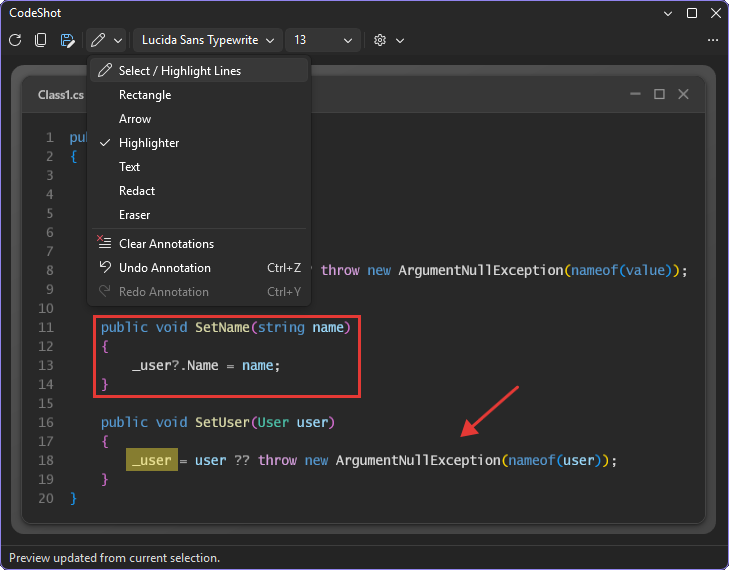The width and height of the screenshot is (729, 570).
Task: Click the pencil icon beside Select / Highlight Lines
Action: click(x=105, y=70)
